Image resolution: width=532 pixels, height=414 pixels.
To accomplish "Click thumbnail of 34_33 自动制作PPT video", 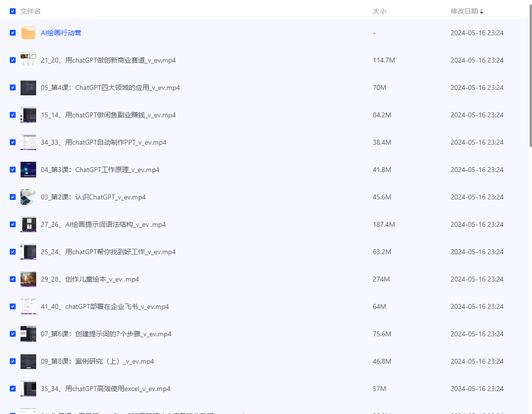I will point(28,143).
